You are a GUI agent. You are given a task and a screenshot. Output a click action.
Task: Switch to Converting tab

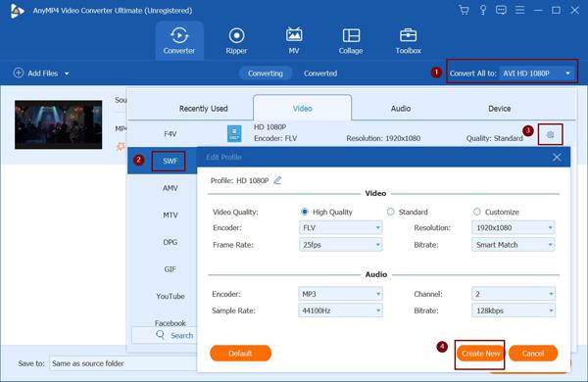266,73
